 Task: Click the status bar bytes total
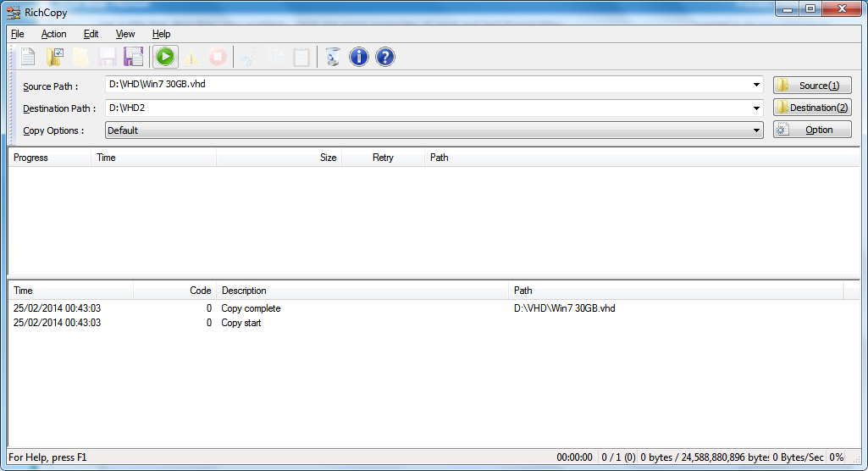[x=705, y=457]
